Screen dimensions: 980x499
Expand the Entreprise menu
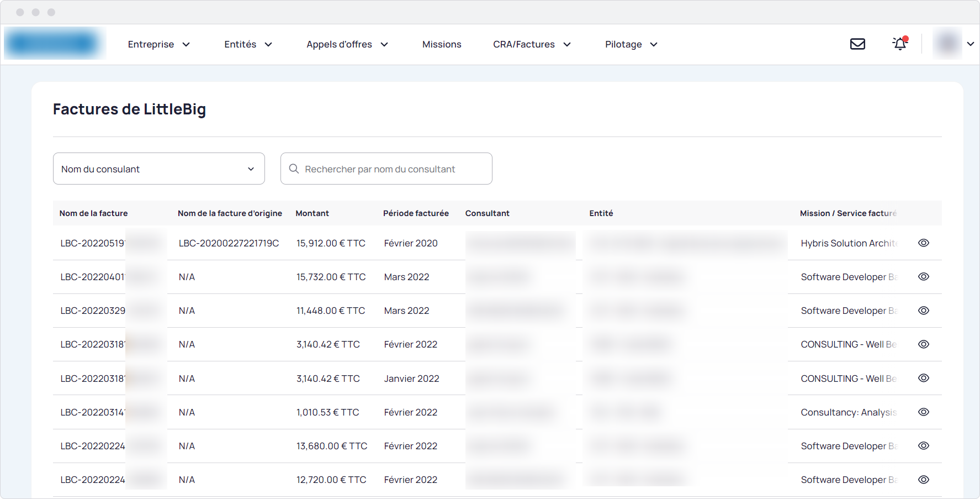click(x=159, y=44)
